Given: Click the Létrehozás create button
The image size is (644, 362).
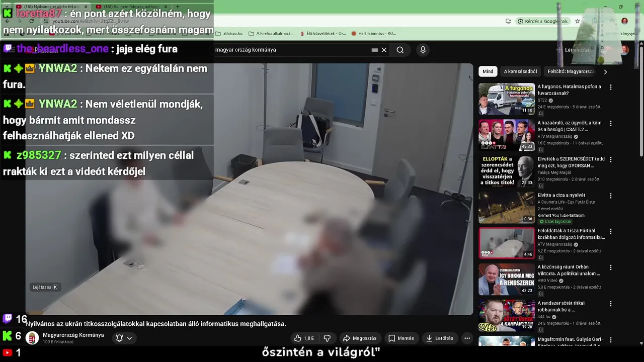Looking at the screenshot, I should pos(573,50).
